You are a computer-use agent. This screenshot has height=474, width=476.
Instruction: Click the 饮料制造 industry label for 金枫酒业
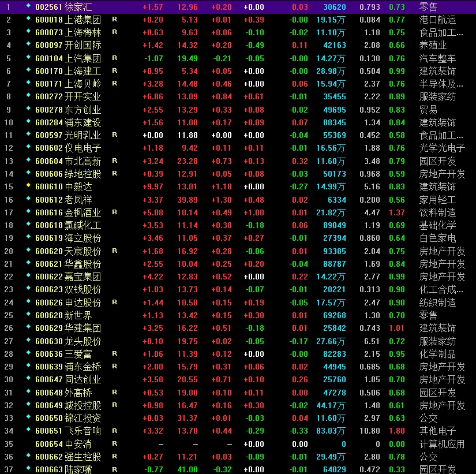tap(437, 213)
